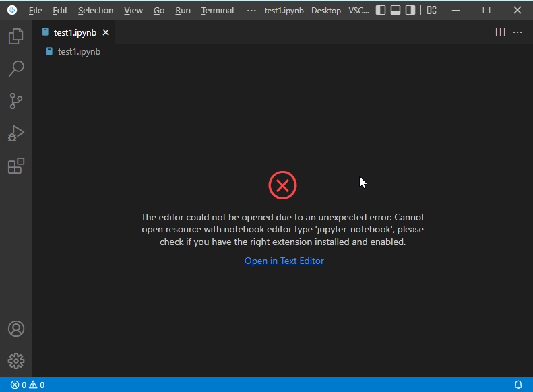Show hidden menu bar items via ellipsis
Image resolution: width=533 pixels, height=392 pixels.
point(251,11)
